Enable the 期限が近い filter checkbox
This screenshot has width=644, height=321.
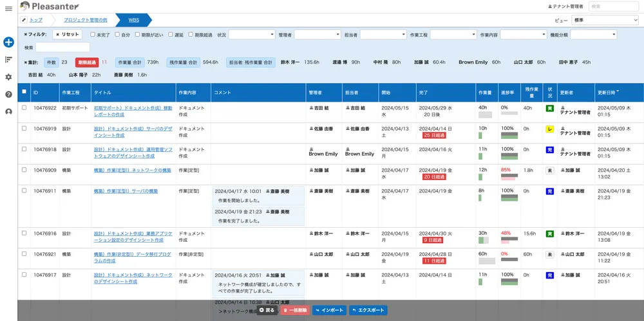[137, 35]
